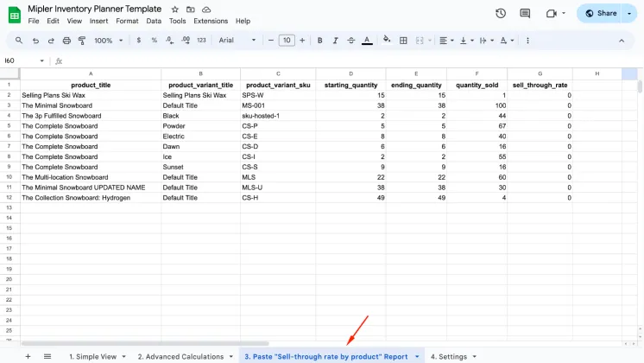
Task: Open more number formats 123
Action: click(x=201, y=41)
